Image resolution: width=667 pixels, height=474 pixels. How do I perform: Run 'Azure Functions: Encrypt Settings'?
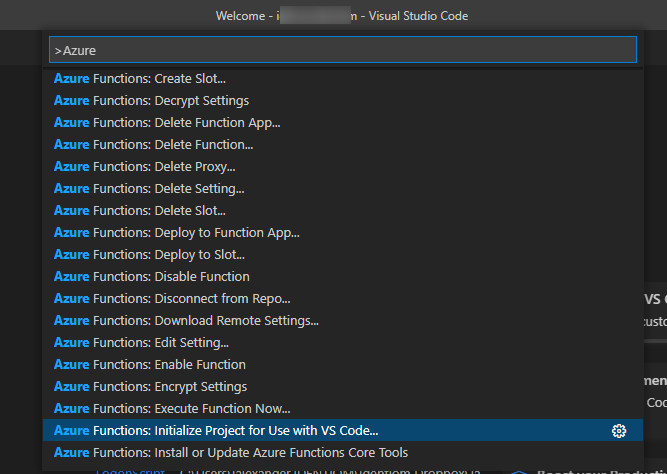coord(342,386)
